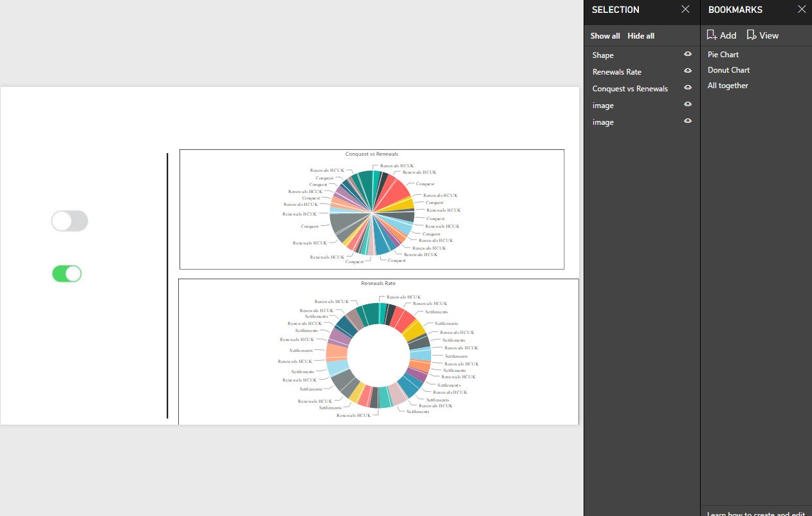Close the Selection pane
The height and width of the screenshot is (516, 812).
[x=685, y=10]
